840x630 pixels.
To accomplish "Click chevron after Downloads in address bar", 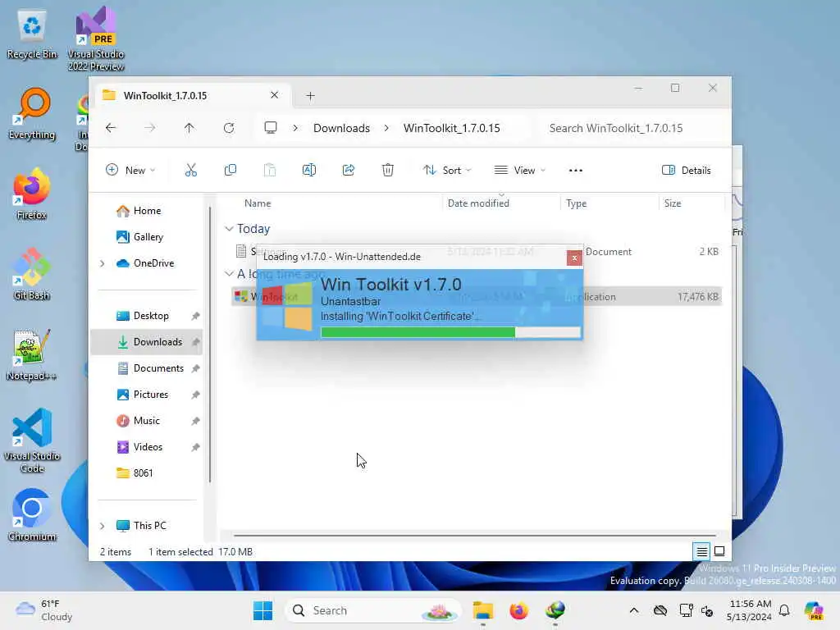I will pos(386,128).
